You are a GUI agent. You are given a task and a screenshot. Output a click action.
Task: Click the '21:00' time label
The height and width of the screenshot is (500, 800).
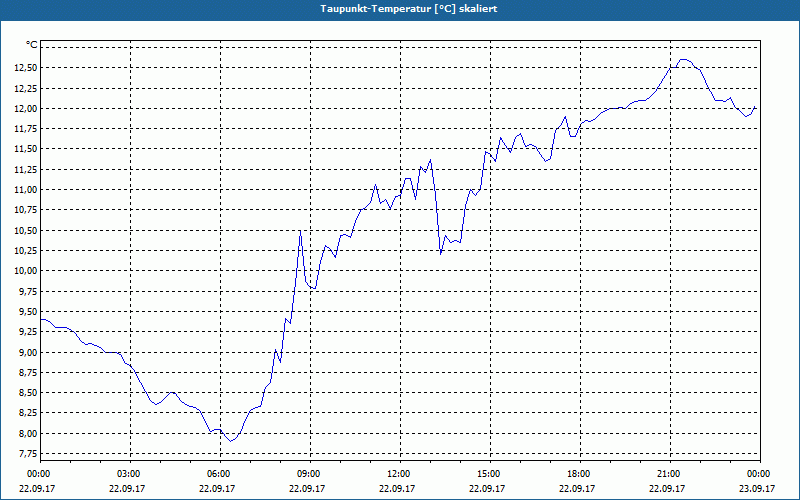(x=670, y=474)
